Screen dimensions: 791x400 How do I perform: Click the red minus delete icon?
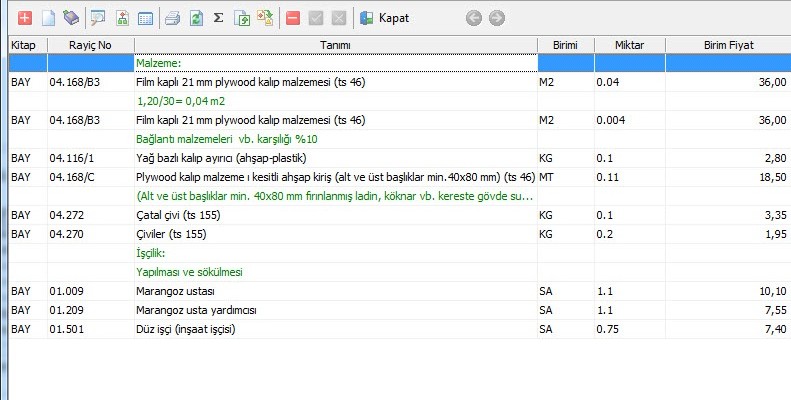click(291, 18)
